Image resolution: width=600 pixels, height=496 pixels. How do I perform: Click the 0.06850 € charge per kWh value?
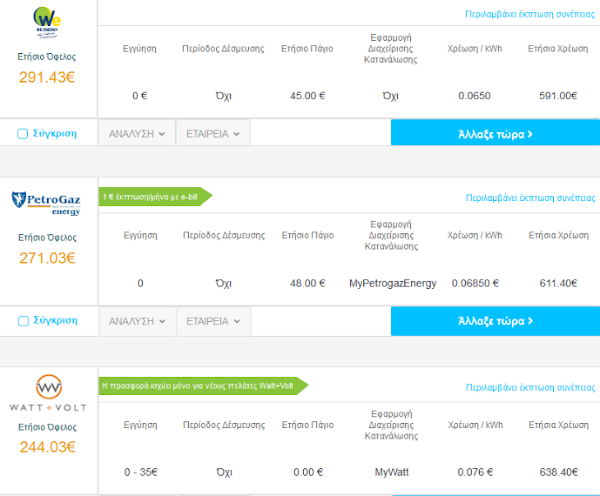[x=475, y=283]
